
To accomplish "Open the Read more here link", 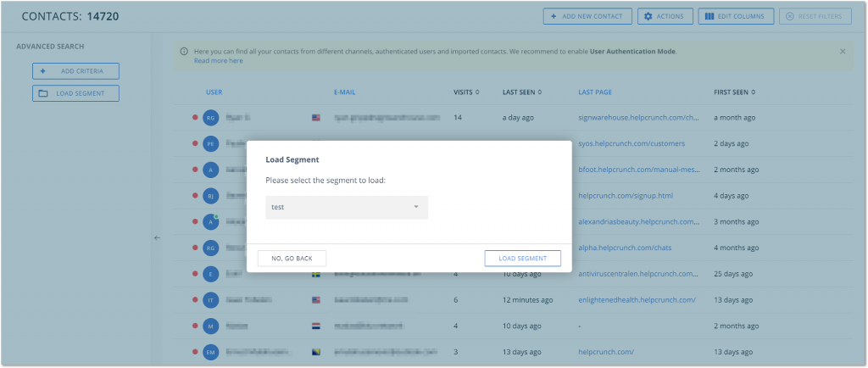I will coord(218,61).
